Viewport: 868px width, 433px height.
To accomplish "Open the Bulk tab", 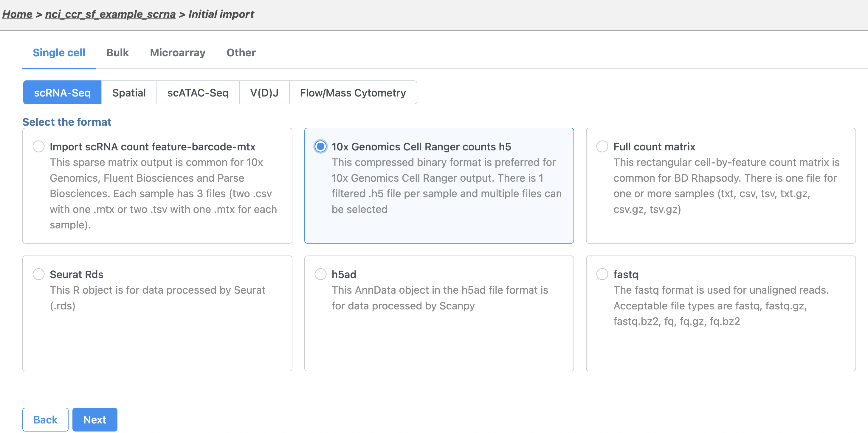I will tap(117, 52).
